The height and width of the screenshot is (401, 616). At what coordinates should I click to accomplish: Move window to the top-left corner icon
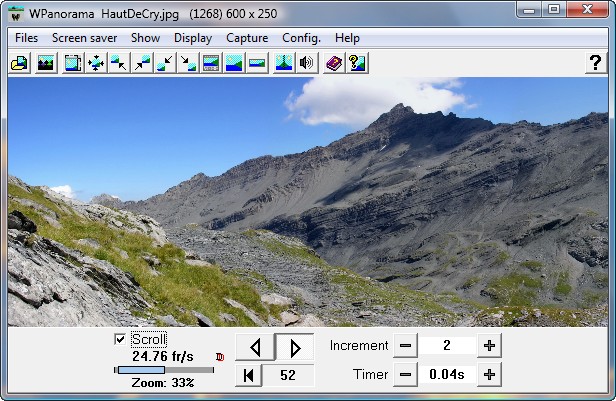[x=119, y=63]
